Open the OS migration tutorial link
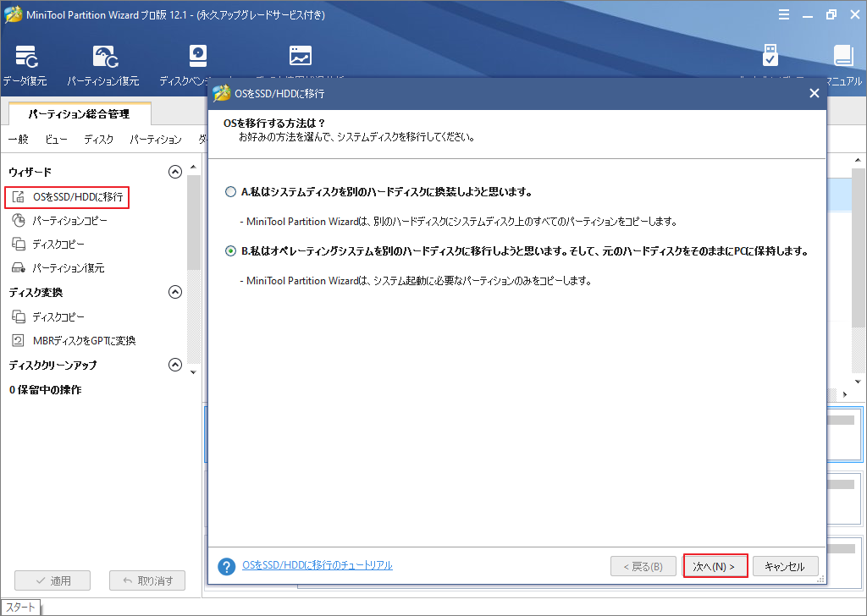This screenshot has width=867, height=616. pyautogui.click(x=318, y=564)
